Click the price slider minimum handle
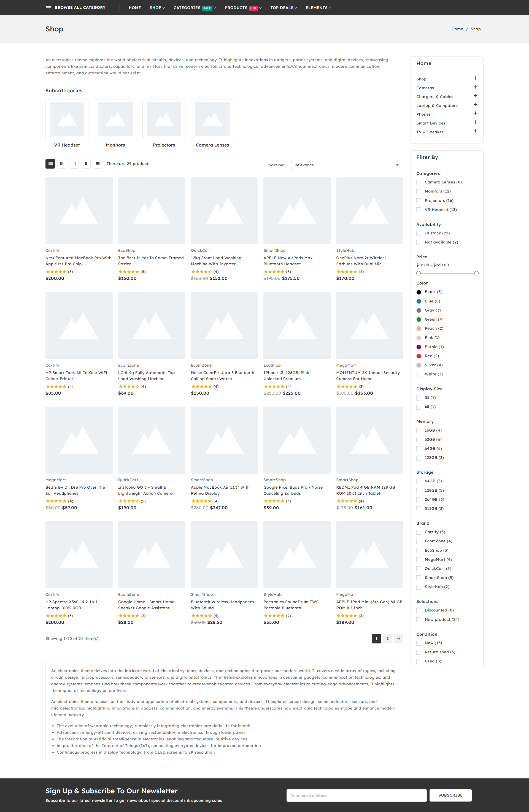 419,273
